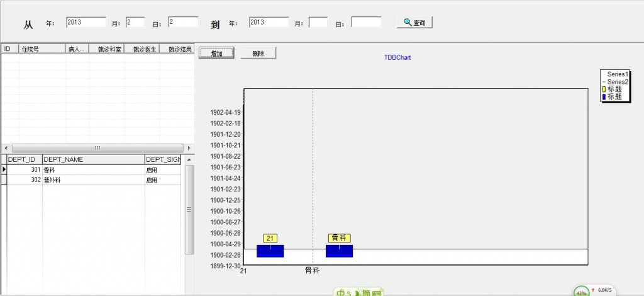Click the 启用 status cell in row 301
Image resolution: width=644 pixels, height=296 pixels.
point(163,169)
